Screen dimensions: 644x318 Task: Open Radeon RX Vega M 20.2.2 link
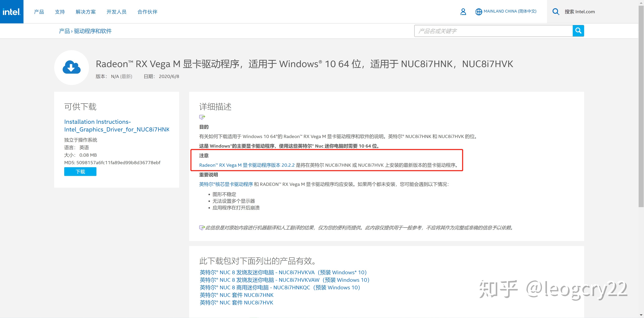coord(247,165)
